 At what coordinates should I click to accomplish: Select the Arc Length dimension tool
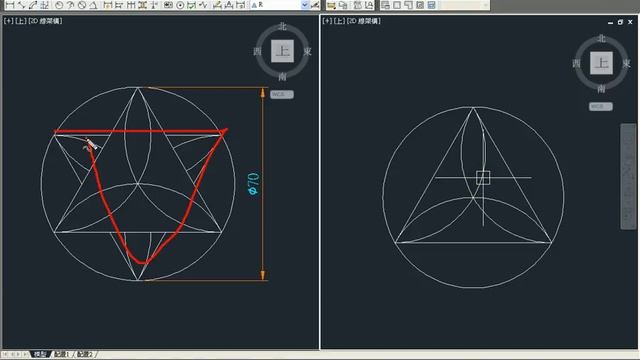[33, 5]
